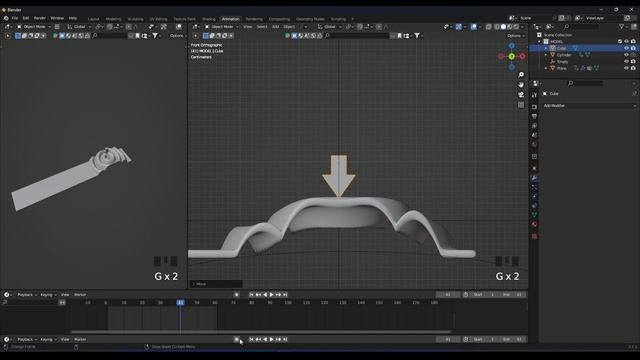
Task: Hide the Cube object with eye icon
Action: click(x=627, y=48)
